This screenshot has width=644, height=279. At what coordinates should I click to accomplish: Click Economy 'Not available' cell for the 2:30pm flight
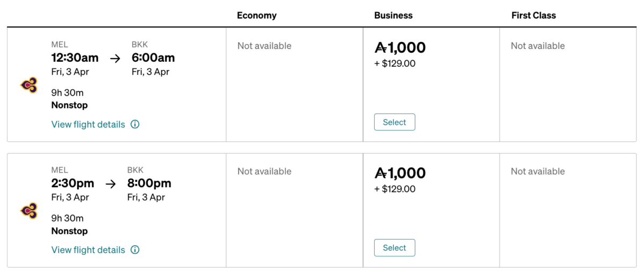pos(265,171)
